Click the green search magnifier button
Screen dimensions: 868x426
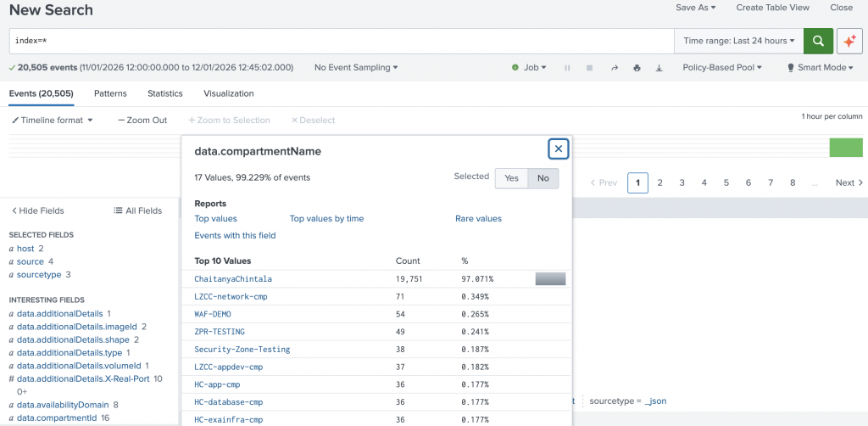point(818,41)
